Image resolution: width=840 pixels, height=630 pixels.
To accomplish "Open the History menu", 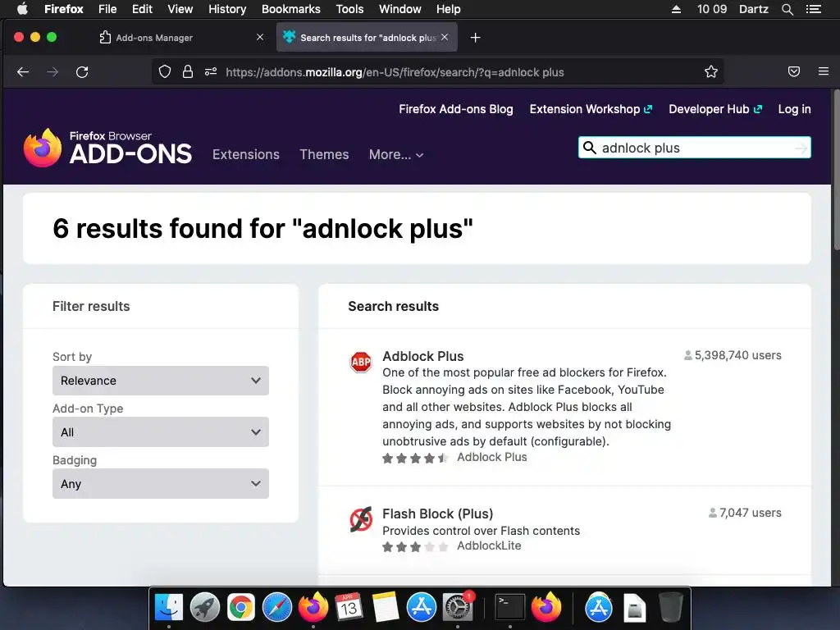I will (x=227, y=9).
